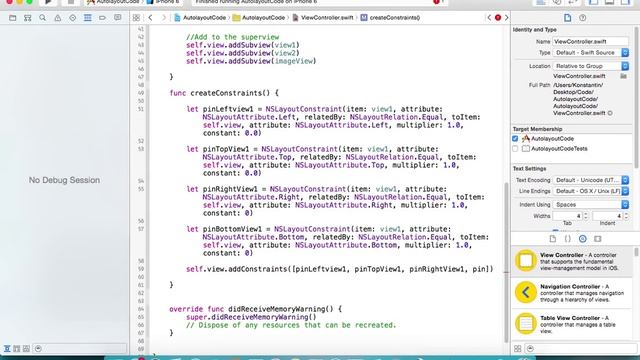Show the File Template library
Viewport: 640px width, 360px height.
[553, 239]
